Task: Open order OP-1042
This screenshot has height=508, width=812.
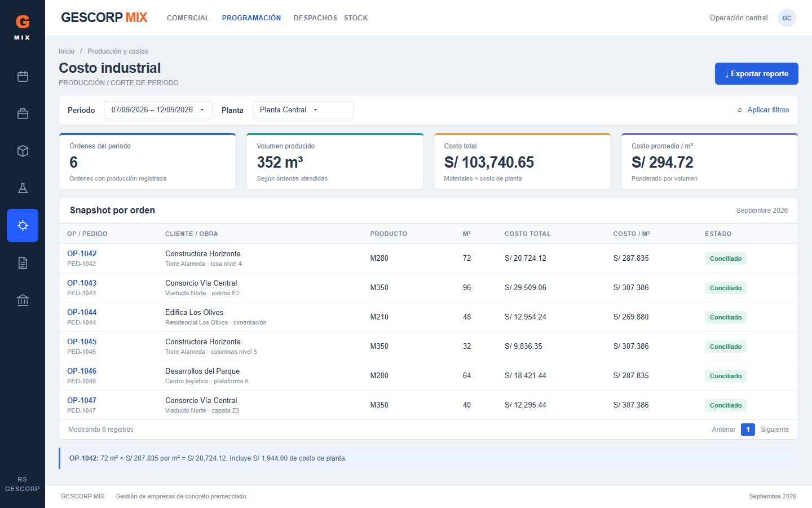Action: pyautogui.click(x=82, y=253)
